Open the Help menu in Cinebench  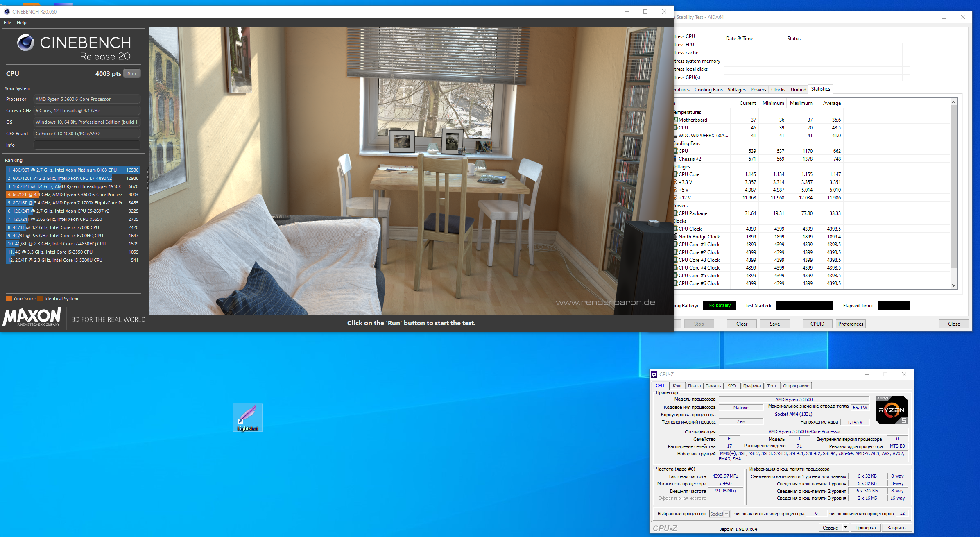[22, 23]
